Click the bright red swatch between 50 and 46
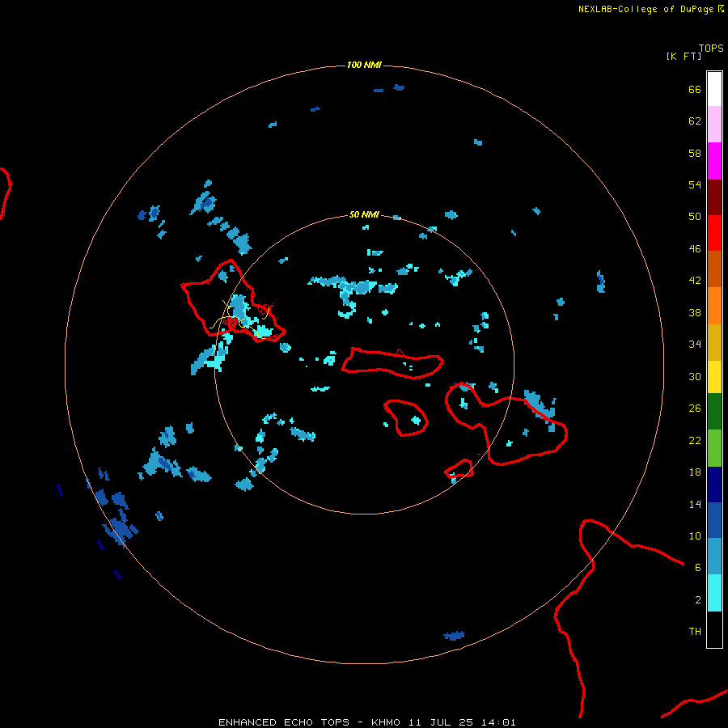 [x=714, y=233]
